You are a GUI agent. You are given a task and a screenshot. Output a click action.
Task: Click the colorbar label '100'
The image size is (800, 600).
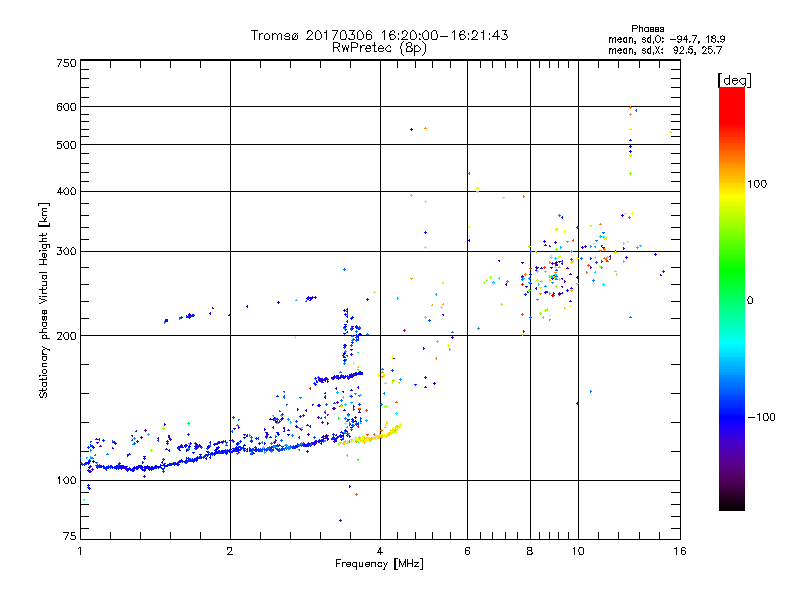[757, 184]
